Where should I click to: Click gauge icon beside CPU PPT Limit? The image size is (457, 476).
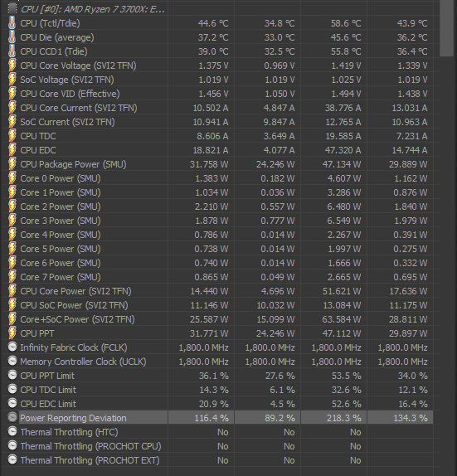tap(12, 375)
